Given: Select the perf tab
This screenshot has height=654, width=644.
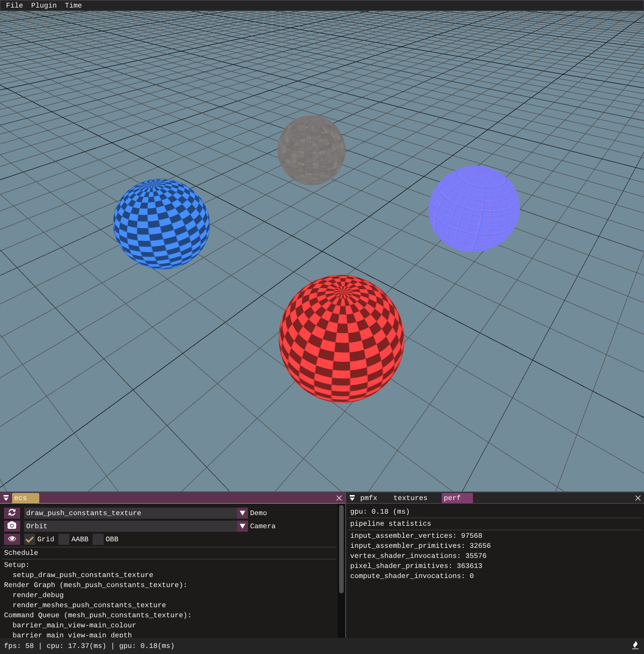Looking at the screenshot, I should (x=457, y=498).
